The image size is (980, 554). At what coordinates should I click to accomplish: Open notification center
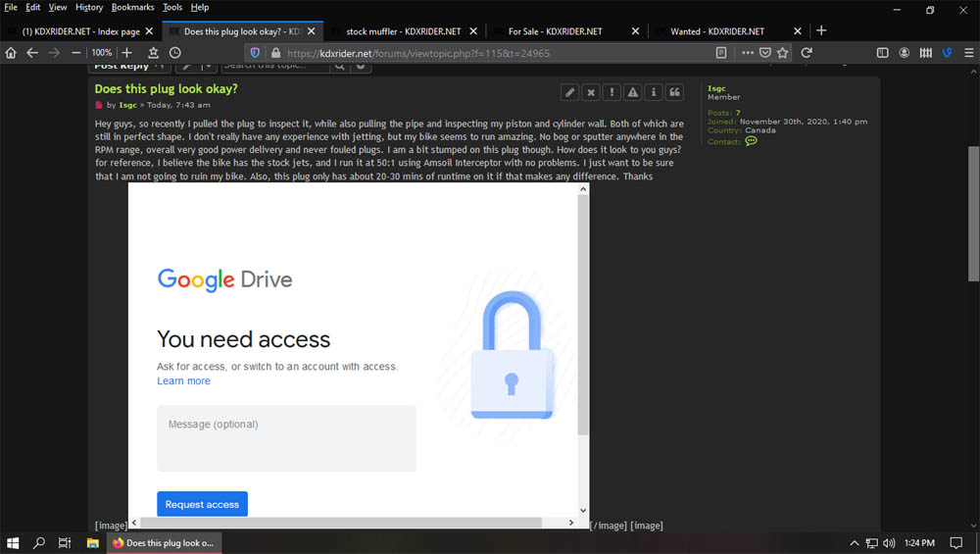tap(955, 543)
